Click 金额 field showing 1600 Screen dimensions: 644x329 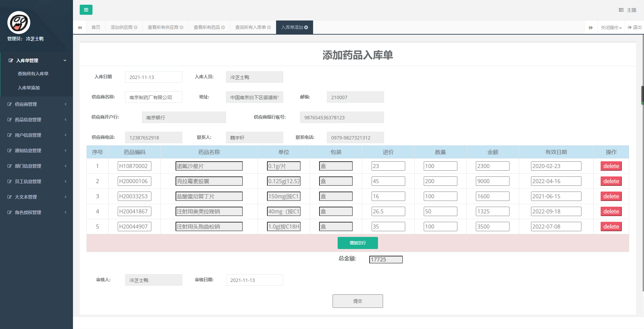(493, 196)
